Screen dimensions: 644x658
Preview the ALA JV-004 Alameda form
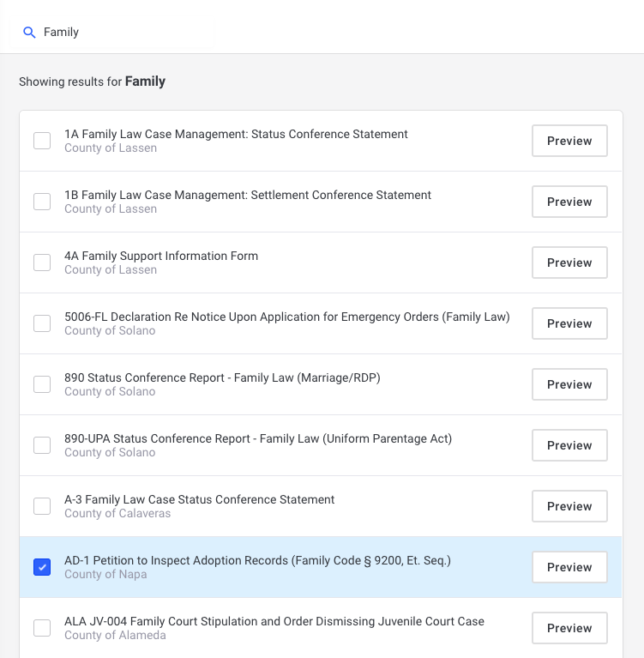[x=569, y=628]
